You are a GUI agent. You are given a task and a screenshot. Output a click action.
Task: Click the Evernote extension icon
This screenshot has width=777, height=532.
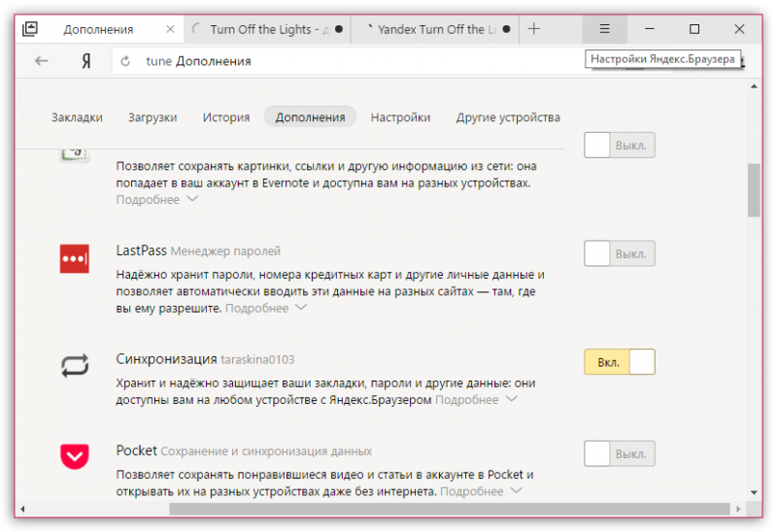coord(75,154)
